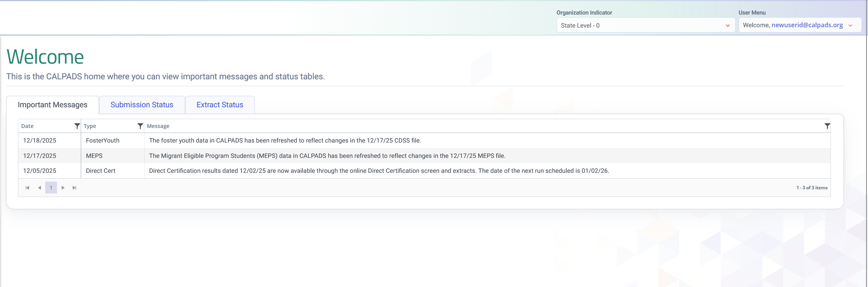Switch to the Extract Status tab
This screenshot has width=868, height=287.
(x=220, y=105)
